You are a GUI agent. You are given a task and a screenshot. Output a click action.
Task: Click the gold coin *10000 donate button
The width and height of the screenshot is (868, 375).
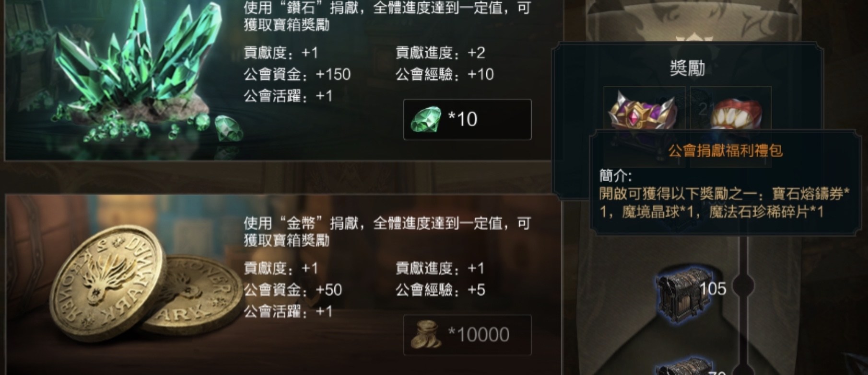(x=467, y=335)
